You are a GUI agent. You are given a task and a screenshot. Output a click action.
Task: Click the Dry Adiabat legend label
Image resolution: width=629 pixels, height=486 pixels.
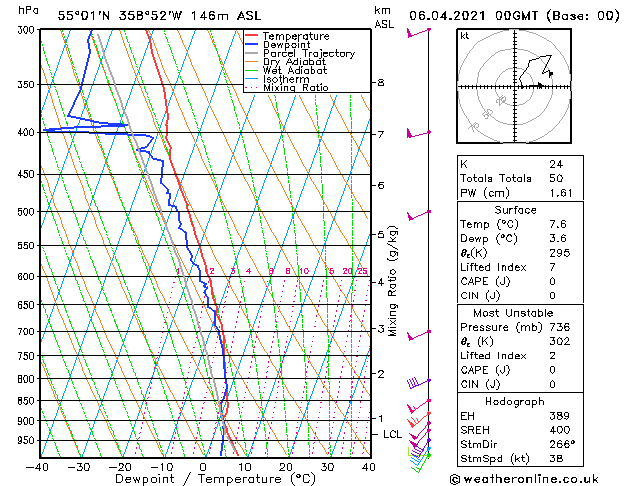[x=294, y=62]
